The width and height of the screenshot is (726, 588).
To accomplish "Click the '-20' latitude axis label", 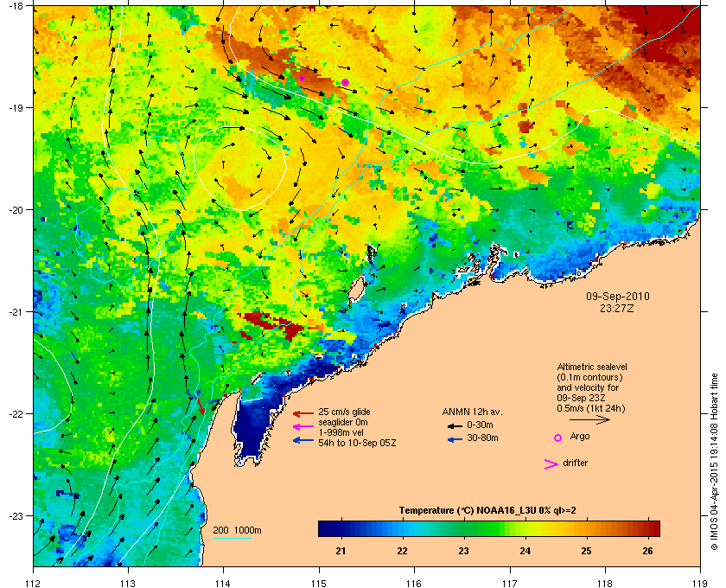I will (15, 210).
